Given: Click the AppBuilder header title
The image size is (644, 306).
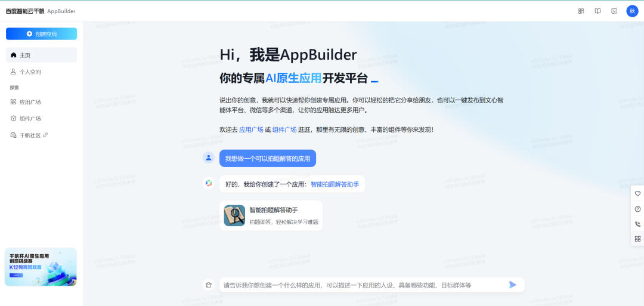Looking at the screenshot, I should point(61,11).
